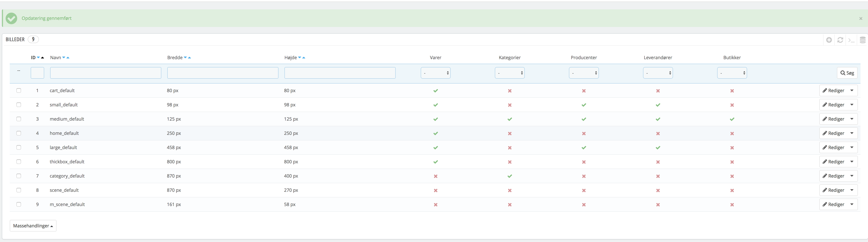Toggle Varer green checkmark for cart_default

[x=435, y=91]
